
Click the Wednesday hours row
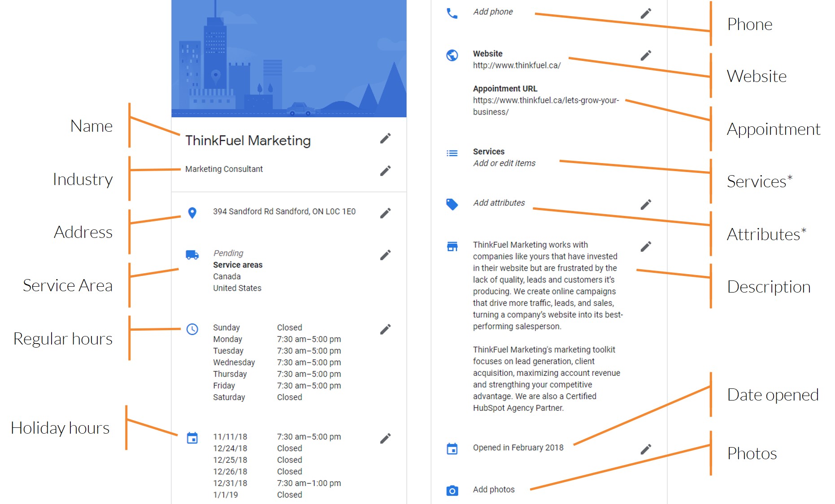click(277, 362)
